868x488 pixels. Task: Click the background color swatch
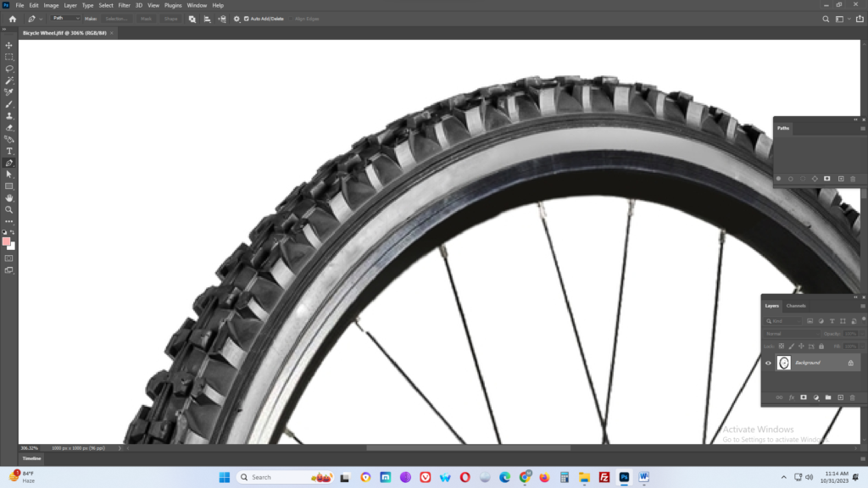(12, 247)
